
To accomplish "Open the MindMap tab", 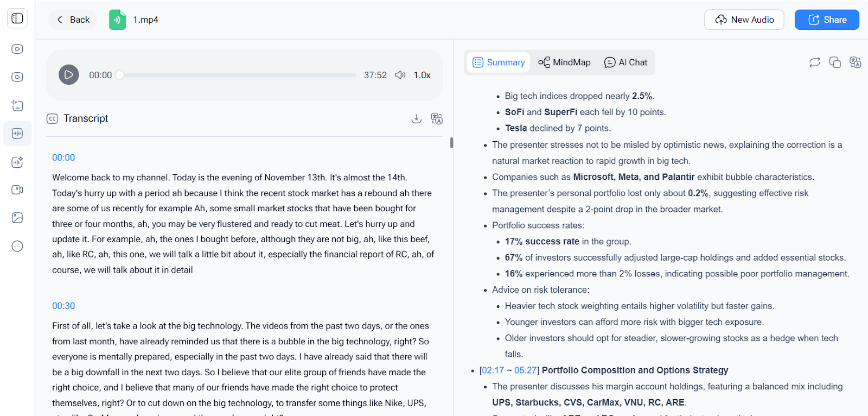I will point(564,62).
